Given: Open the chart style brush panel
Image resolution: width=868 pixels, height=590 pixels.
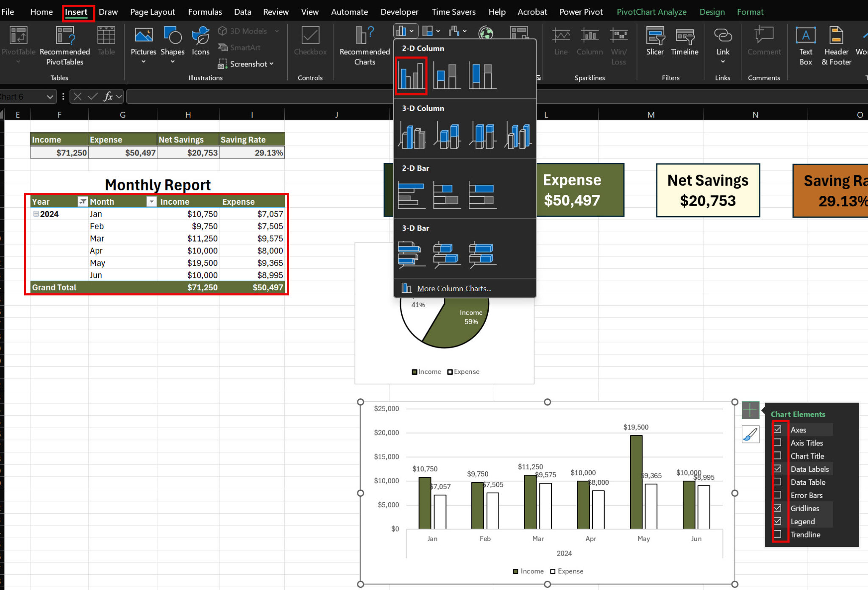Looking at the screenshot, I should coord(750,434).
